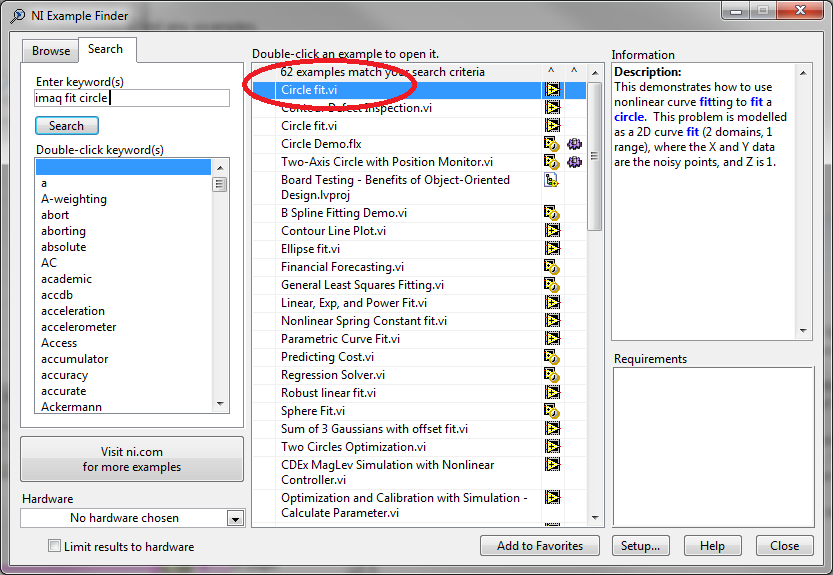
Task: Click the Close button at bottom right
Action: pos(785,546)
